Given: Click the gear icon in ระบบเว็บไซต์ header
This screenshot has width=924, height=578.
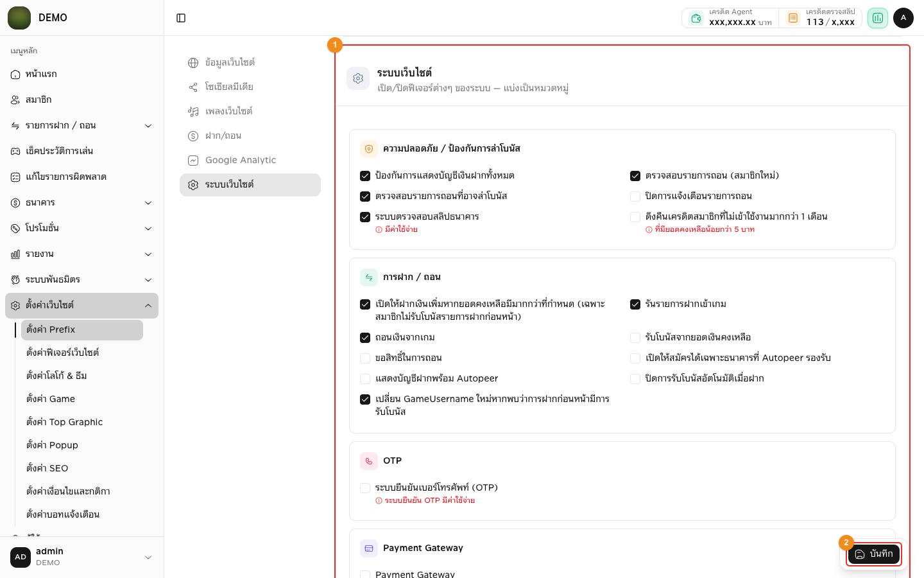Looking at the screenshot, I should [x=358, y=78].
